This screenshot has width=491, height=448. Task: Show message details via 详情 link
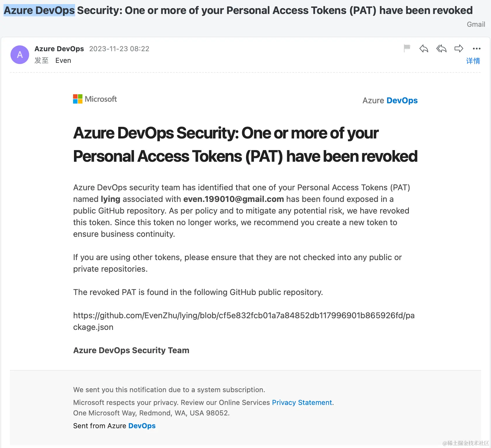point(473,61)
